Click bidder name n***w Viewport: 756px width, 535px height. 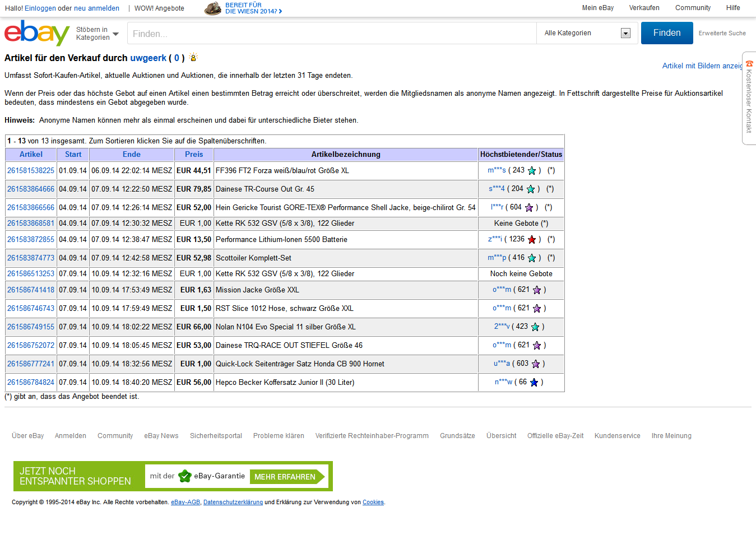pyautogui.click(x=503, y=382)
